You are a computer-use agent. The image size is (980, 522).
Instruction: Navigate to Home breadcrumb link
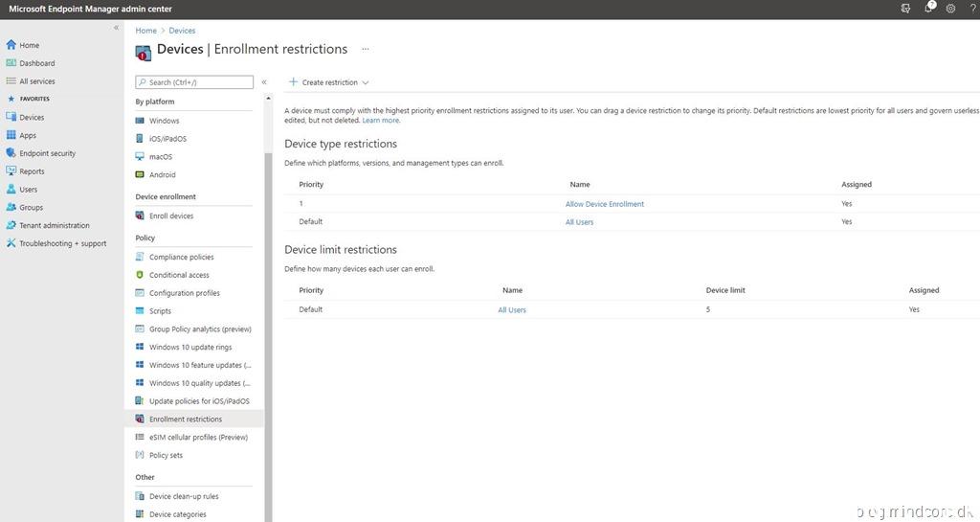pos(145,31)
